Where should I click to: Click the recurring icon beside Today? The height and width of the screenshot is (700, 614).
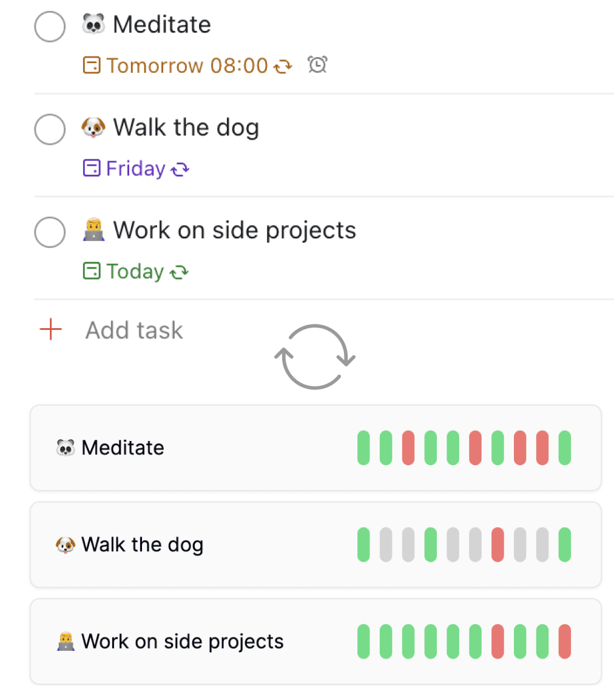click(178, 272)
